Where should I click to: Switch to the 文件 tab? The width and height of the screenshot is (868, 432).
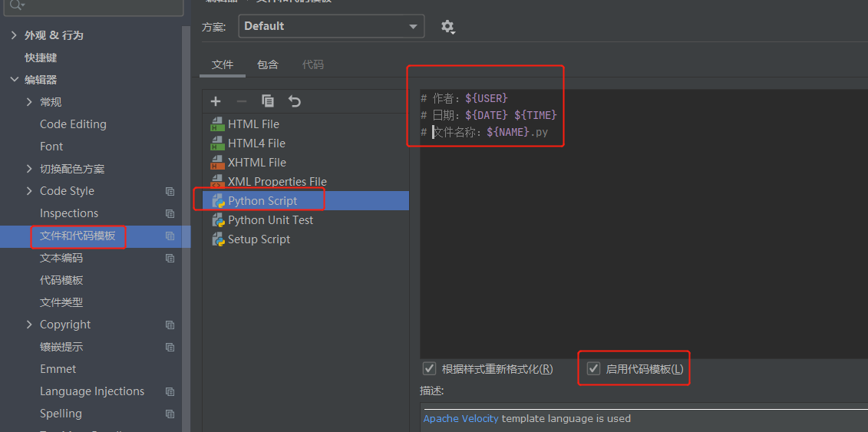click(x=223, y=64)
